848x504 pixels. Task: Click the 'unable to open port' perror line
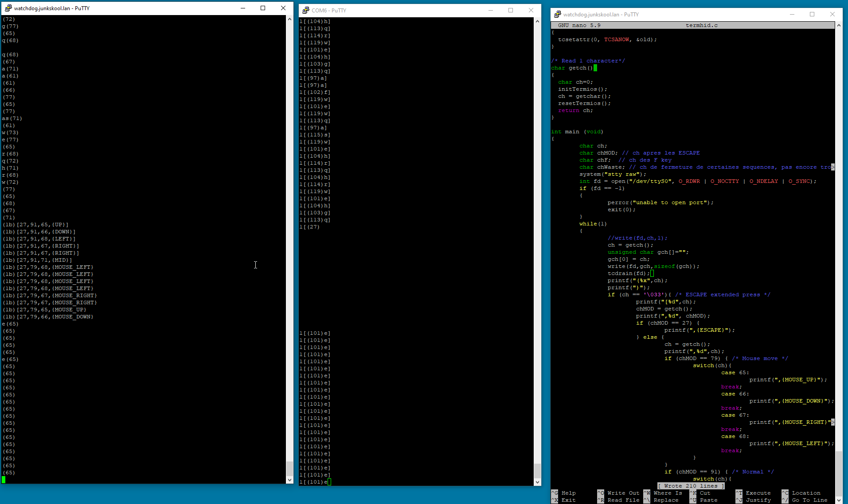click(661, 202)
